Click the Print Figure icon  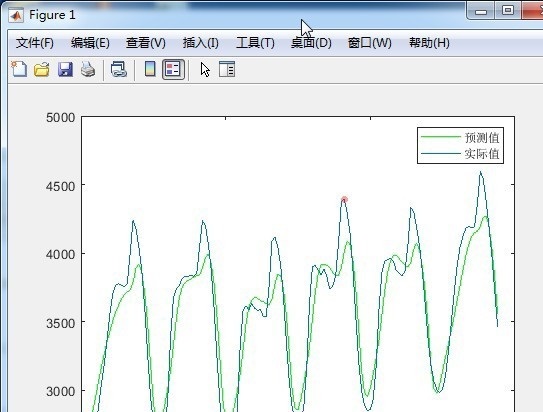tap(88, 69)
